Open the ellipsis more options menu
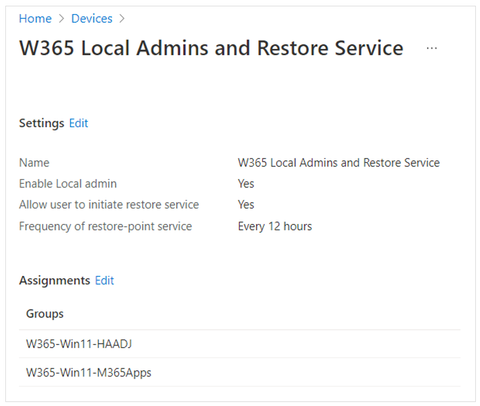Screen dimensions: 480x406 pos(432,48)
